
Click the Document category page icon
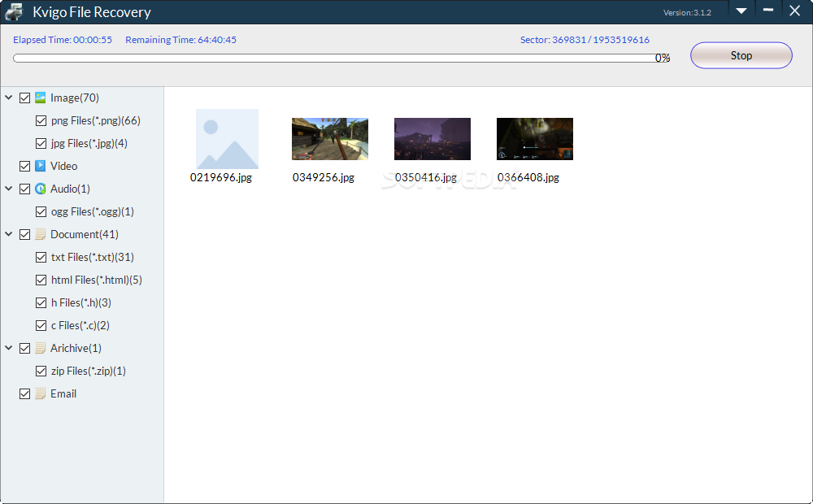[41, 234]
